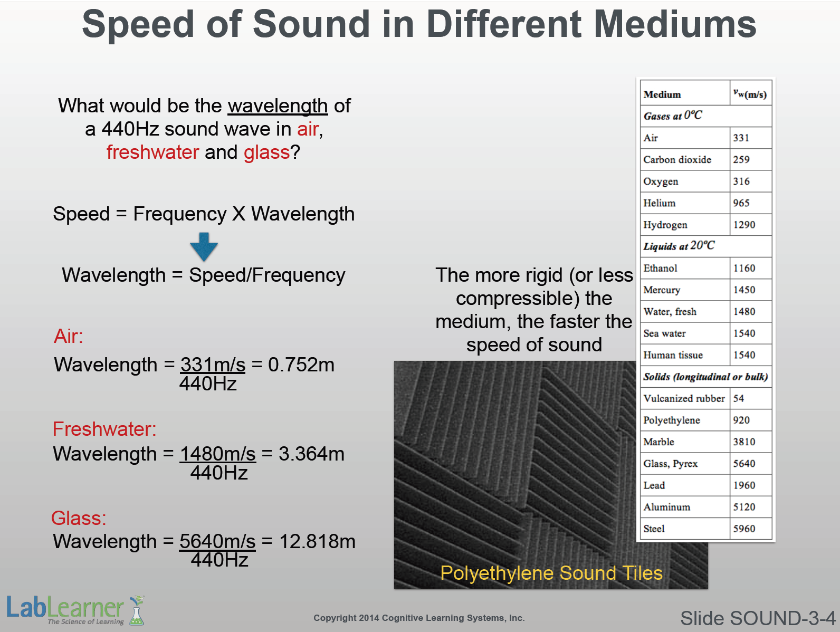Select the red Freshwater: heading
Image resolution: width=840 pixels, height=632 pixels.
[x=104, y=429]
